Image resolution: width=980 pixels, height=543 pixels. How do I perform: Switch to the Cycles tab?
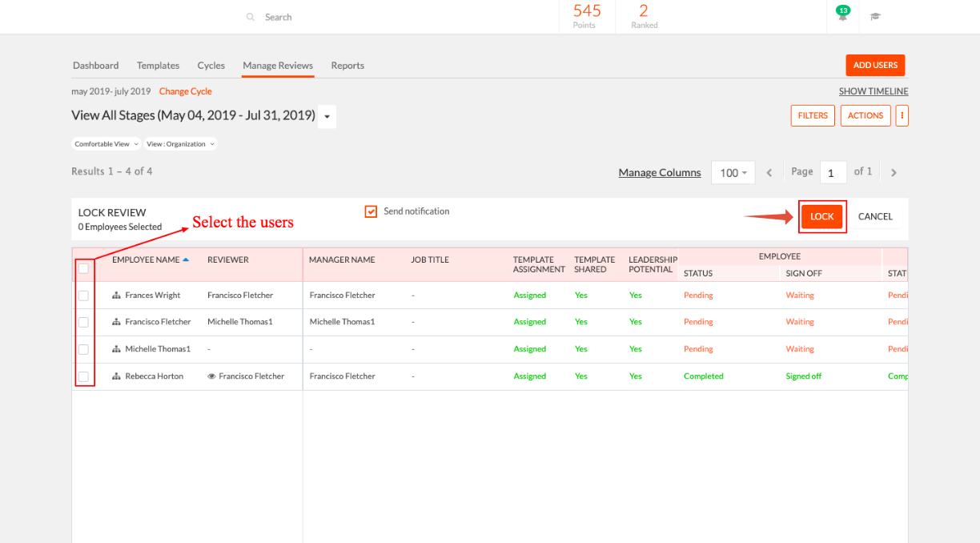point(211,66)
